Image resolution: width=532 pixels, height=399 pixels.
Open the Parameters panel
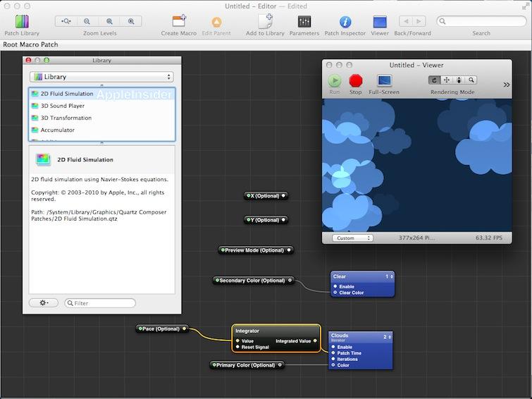304,22
